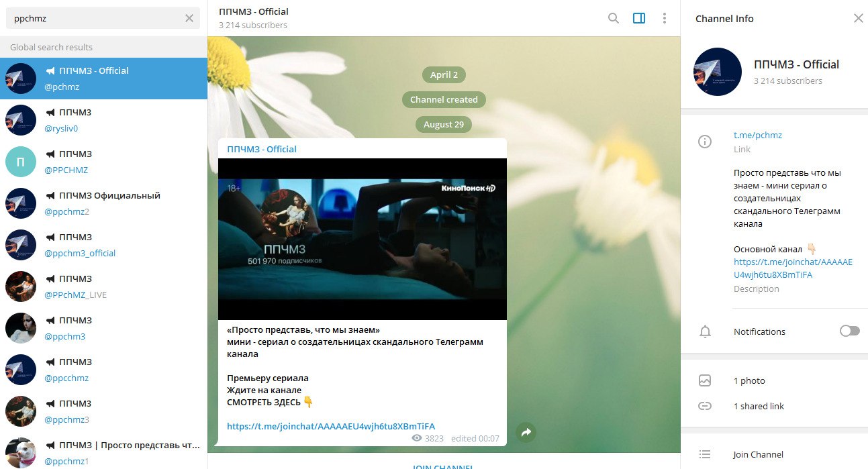
Task: Click the 3 214 subscribers header text
Action: click(253, 25)
